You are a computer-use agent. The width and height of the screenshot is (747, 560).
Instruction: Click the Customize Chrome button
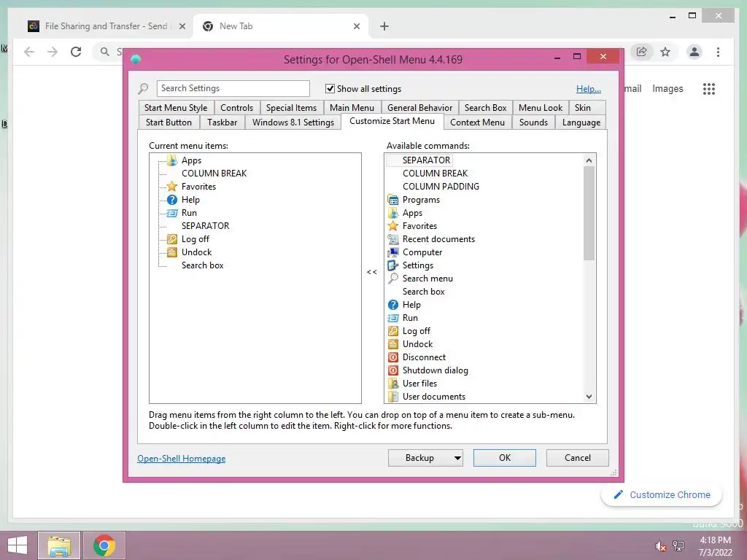[x=662, y=495]
